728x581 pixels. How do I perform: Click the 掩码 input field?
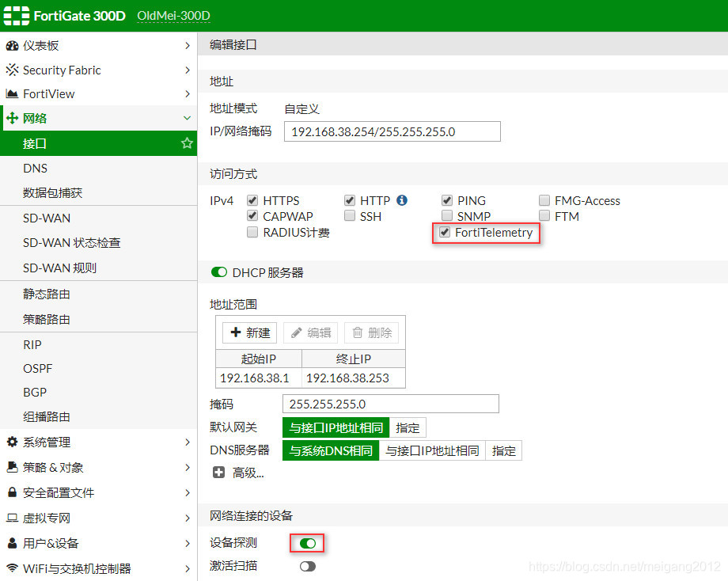tap(391, 404)
